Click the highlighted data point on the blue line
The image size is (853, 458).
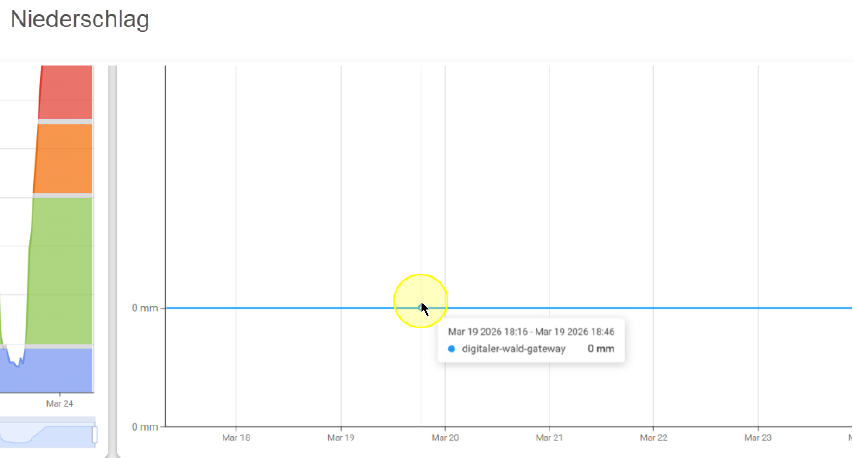click(420, 307)
